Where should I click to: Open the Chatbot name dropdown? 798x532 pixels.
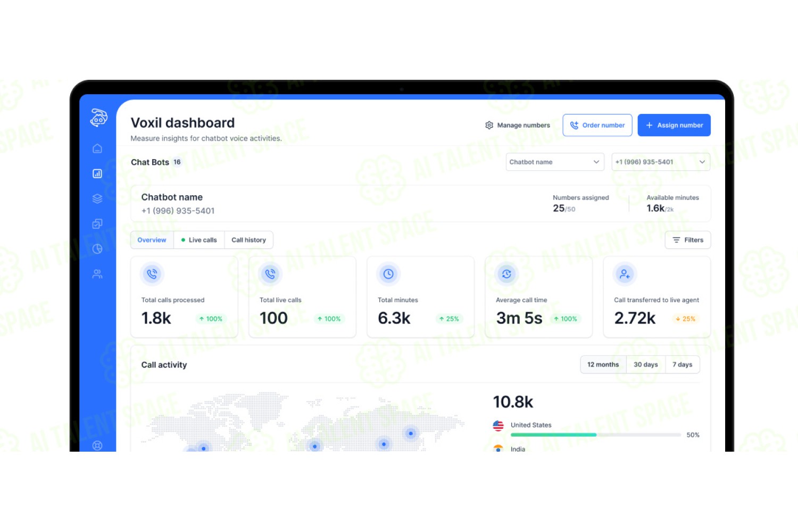coord(555,162)
